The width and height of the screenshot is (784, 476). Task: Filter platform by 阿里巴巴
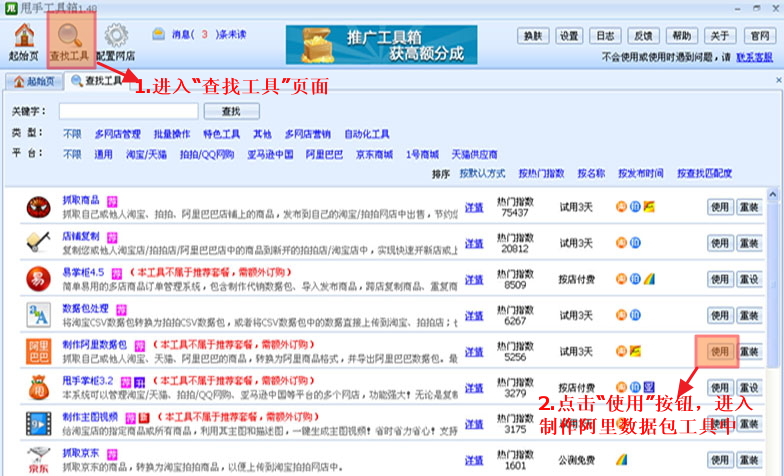point(324,154)
